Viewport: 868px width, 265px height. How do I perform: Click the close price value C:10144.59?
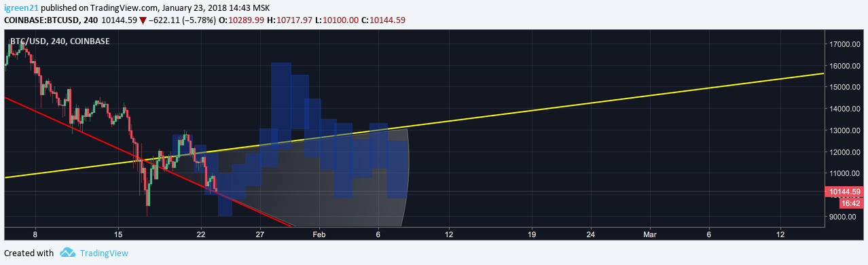coord(384,20)
